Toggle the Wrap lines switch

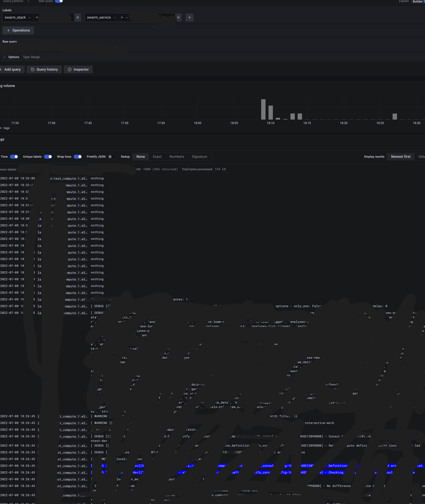(x=78, y=156)
